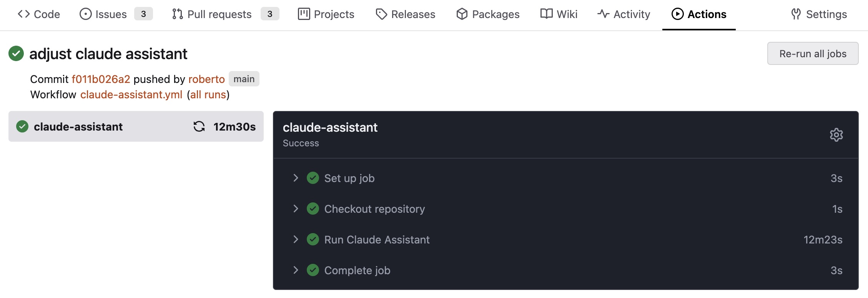The height and width of the screenshot is (298, 868).
Task: Open commit f011b026a2 link
Action: [x=101, y=79]
